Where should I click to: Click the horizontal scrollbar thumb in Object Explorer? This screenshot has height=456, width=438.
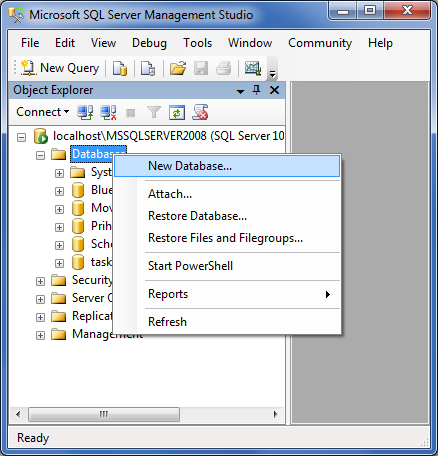104,414
